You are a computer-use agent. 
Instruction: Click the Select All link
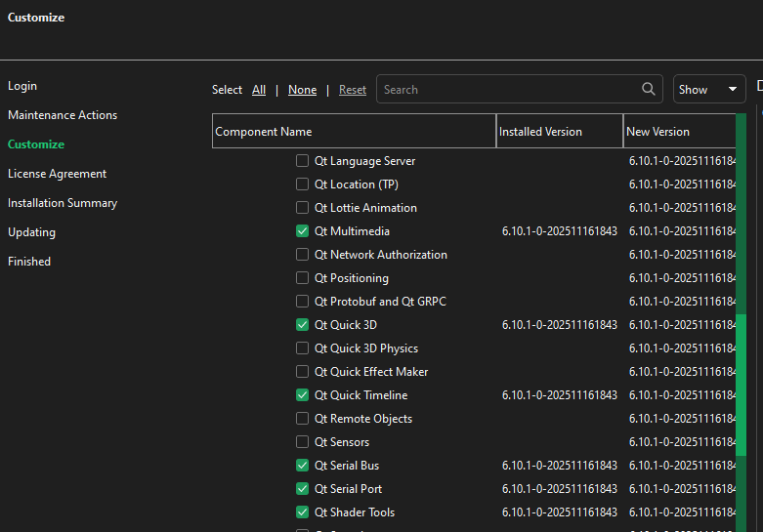259,90
